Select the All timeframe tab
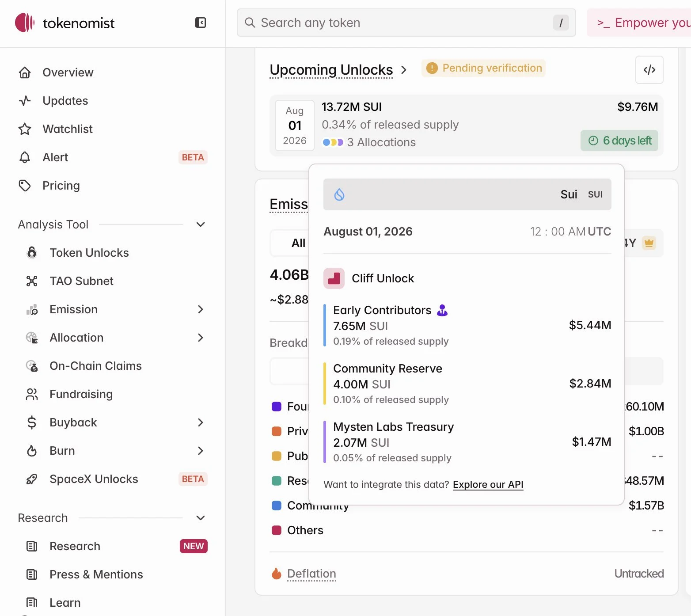The width and height of the screenshot is (691, 616). click(x=298, y=243)
